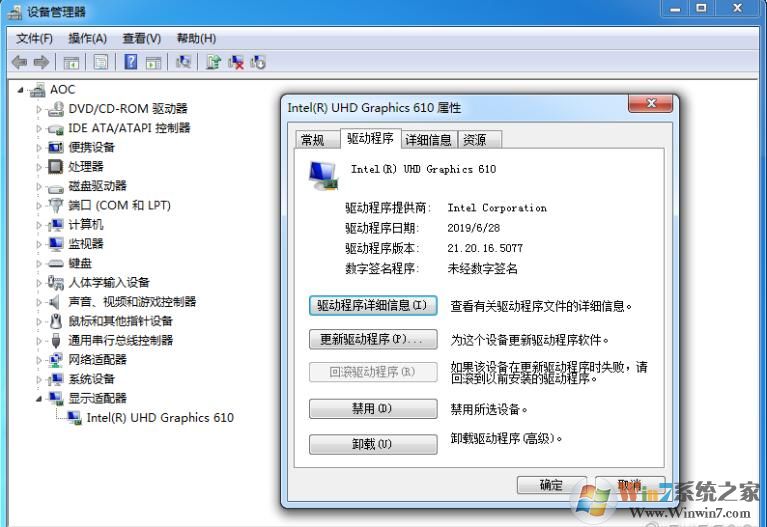This screenshot has height=527, width=767.
Task: Click the driver version 21.20.16.5077
Action: pos(485,248)
